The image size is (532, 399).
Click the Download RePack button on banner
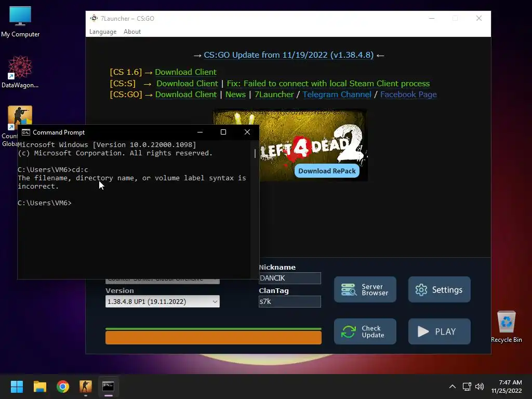tap(327, 171)
